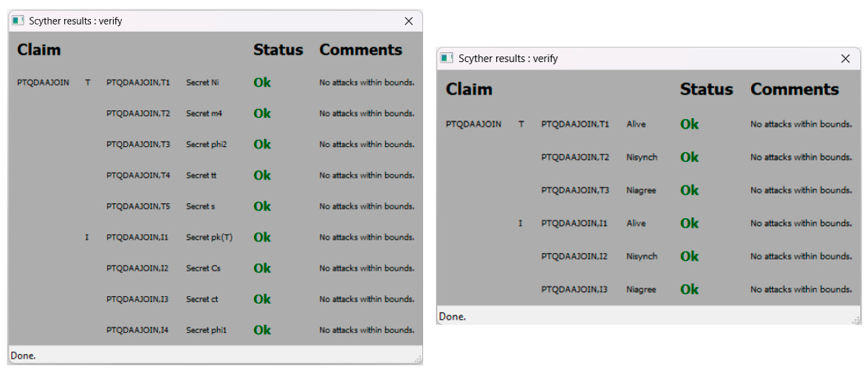Click Ok status for T1 Alive claim
Viewport: 868px width, 376px height.
pyautogui.click(x=689, y=124)
